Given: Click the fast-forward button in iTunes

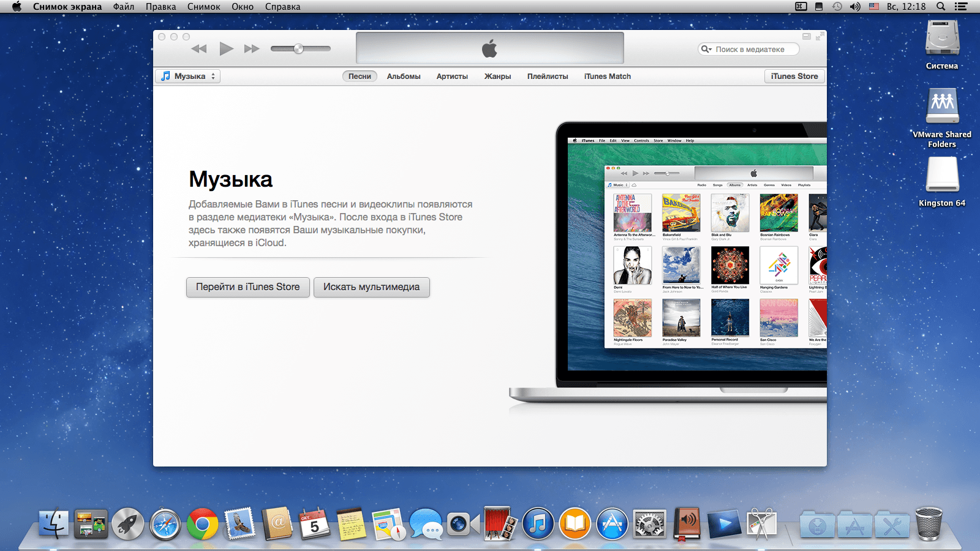Looking at the screenshot, I should [x=252, y=49].
